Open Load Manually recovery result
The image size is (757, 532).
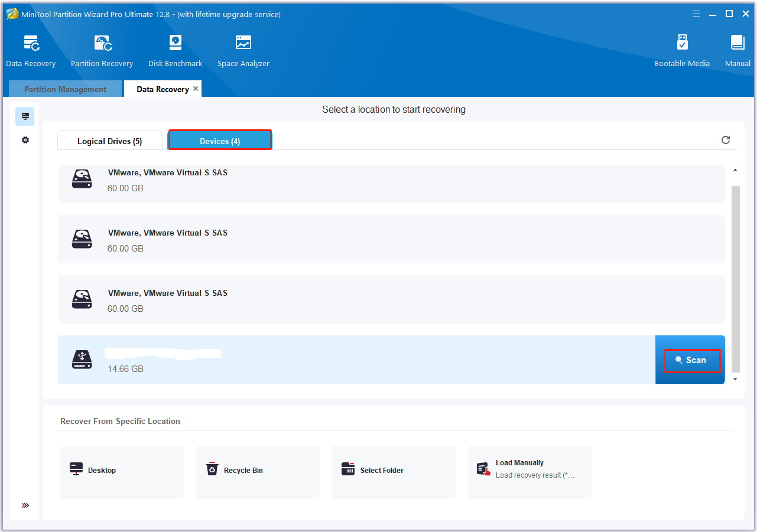529,472
